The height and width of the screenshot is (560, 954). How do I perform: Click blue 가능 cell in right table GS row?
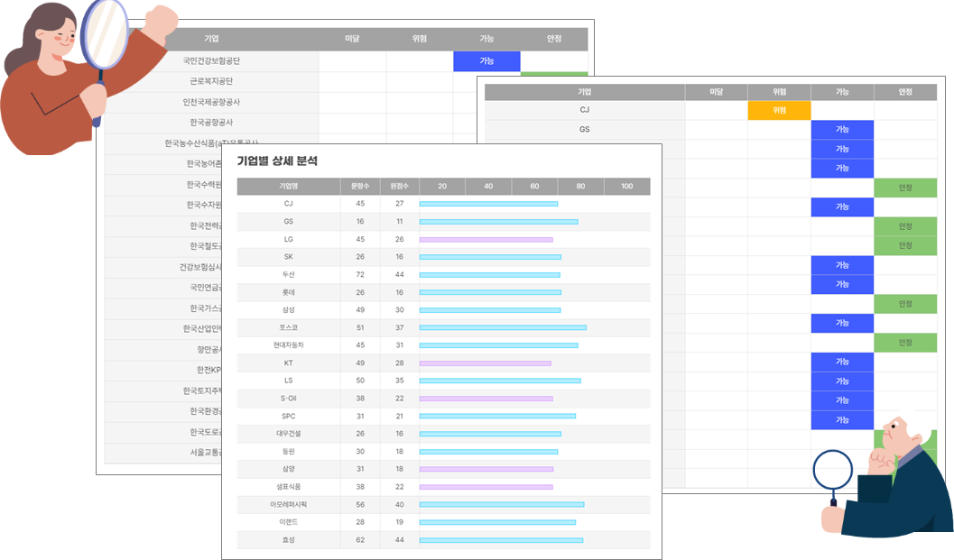coord(842,130)
